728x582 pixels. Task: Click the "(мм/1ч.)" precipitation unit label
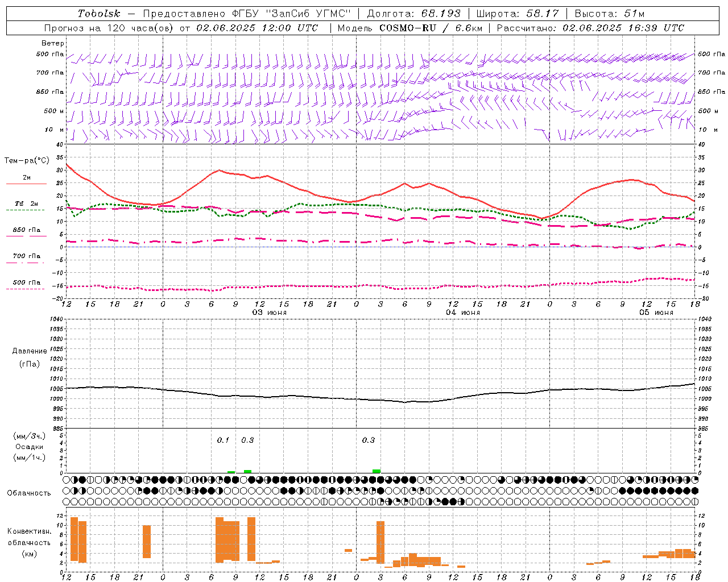tap(30, 458)
